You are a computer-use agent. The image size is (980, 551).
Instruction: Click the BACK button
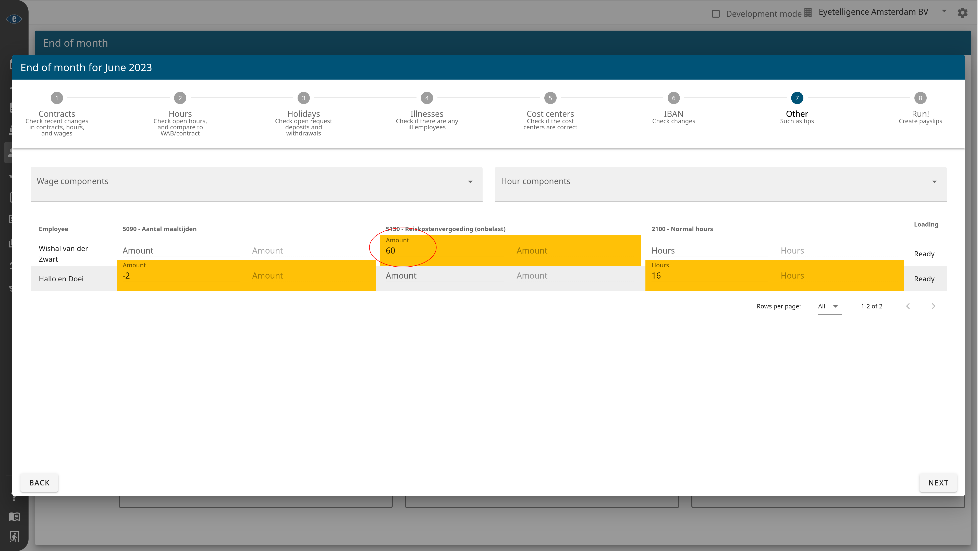pos(39,483)
